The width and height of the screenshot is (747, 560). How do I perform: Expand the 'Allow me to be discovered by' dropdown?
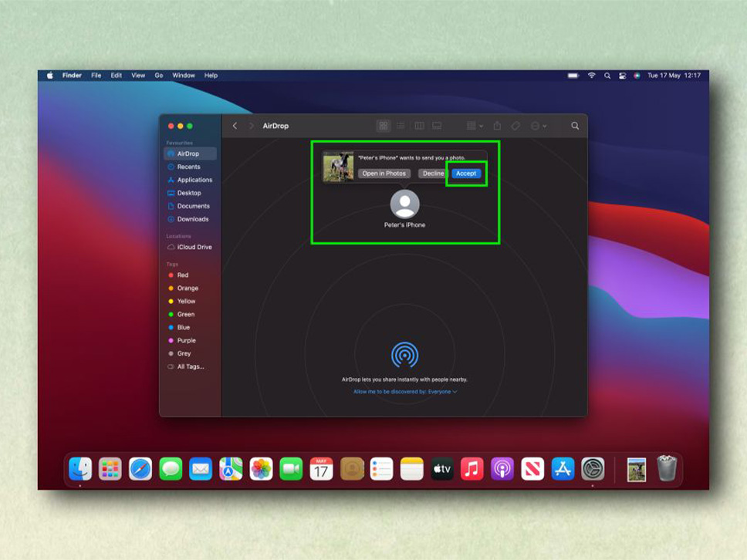coord(405,391)
